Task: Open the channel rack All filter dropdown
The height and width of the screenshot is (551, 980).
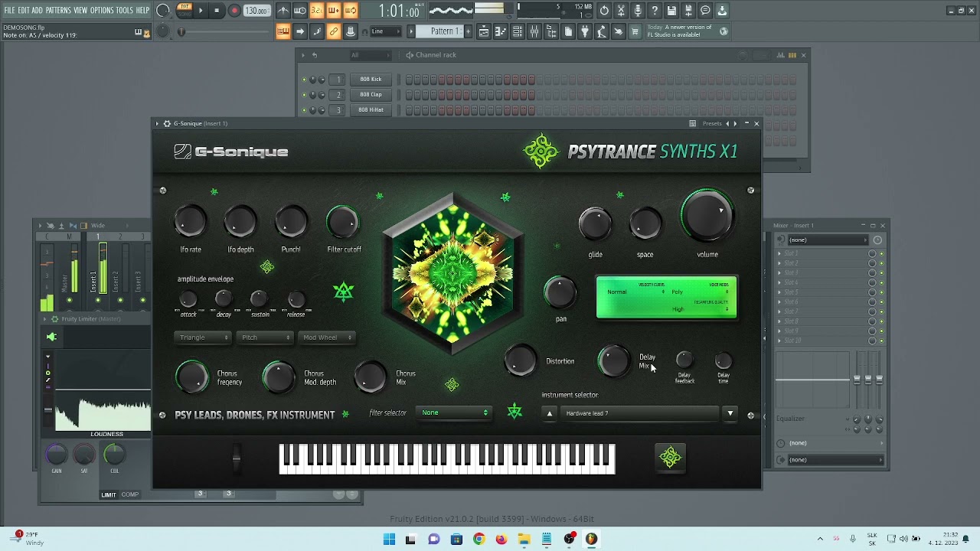Action: point(371,55)
